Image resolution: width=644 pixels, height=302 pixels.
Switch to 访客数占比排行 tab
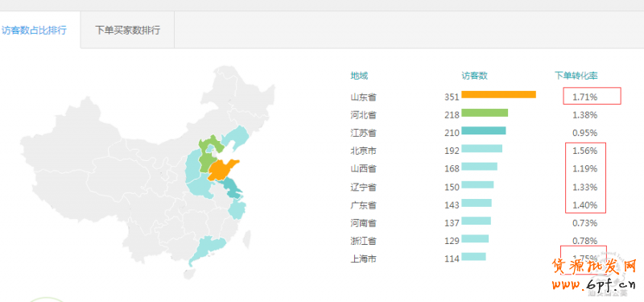[34, 31]
